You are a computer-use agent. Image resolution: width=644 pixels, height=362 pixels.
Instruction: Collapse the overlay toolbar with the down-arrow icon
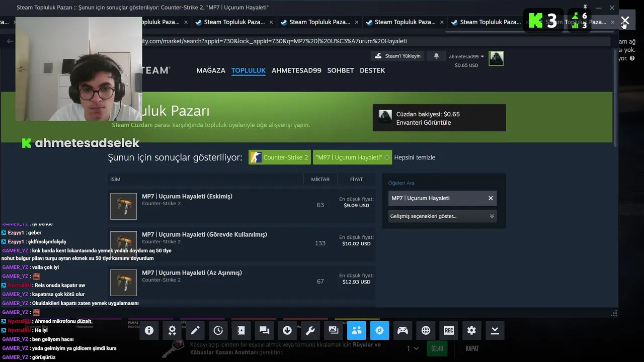[495, 330]
